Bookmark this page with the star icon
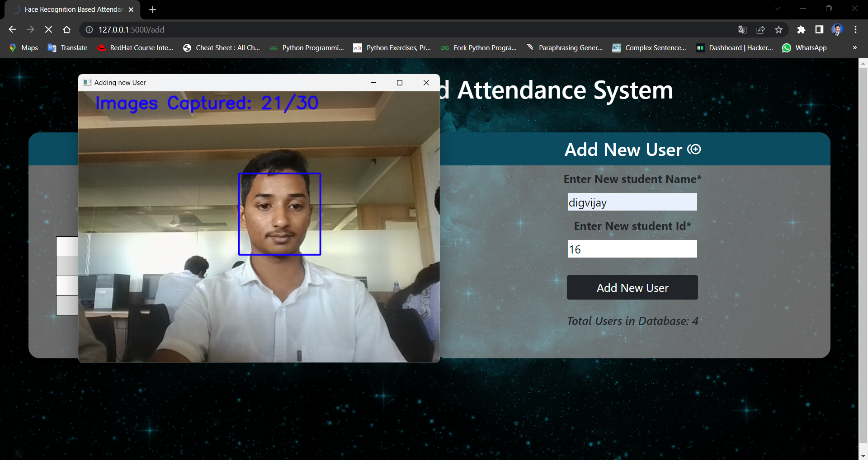This screenshot has width=868, height=460. click(x=778, y=29)
